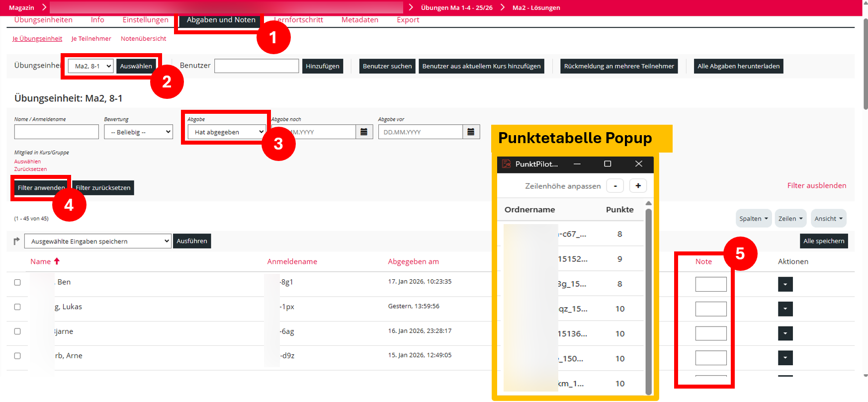The width and height of the screenshot is (868, 402).
Task: Click the Name / Anmeldename filter field
Action: click(57, 132)
